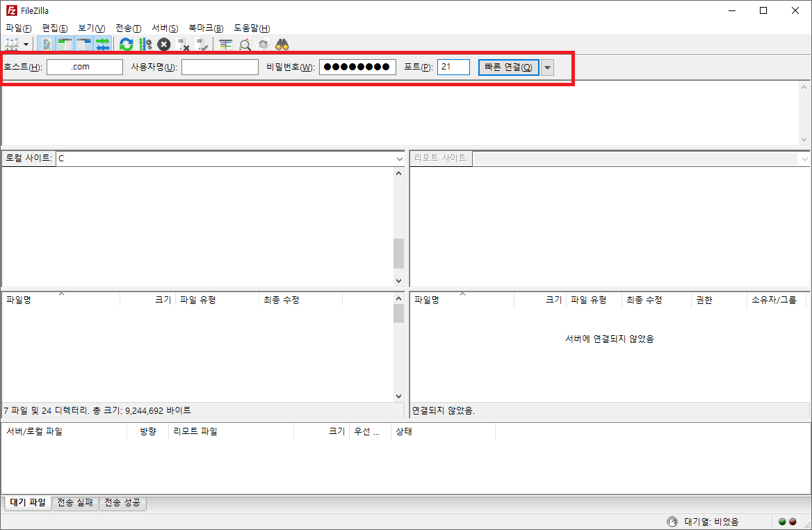Viewport: 812px width, 530px height.
Task: Click the local status bar file count text
Action: click(x=97, y=410)
